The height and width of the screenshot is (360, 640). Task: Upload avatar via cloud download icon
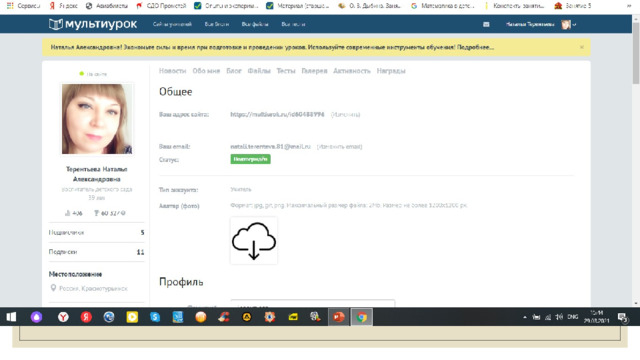pyautogui.click(x=254, y=241)
